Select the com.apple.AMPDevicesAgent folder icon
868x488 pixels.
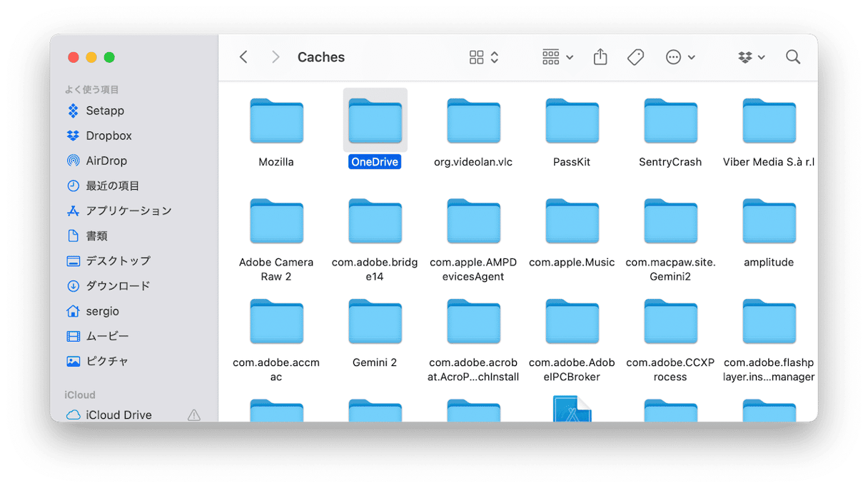point(473,221)
